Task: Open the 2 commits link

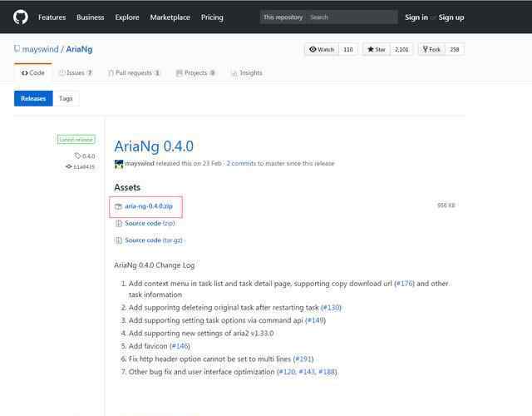Action: click(241, 163)
